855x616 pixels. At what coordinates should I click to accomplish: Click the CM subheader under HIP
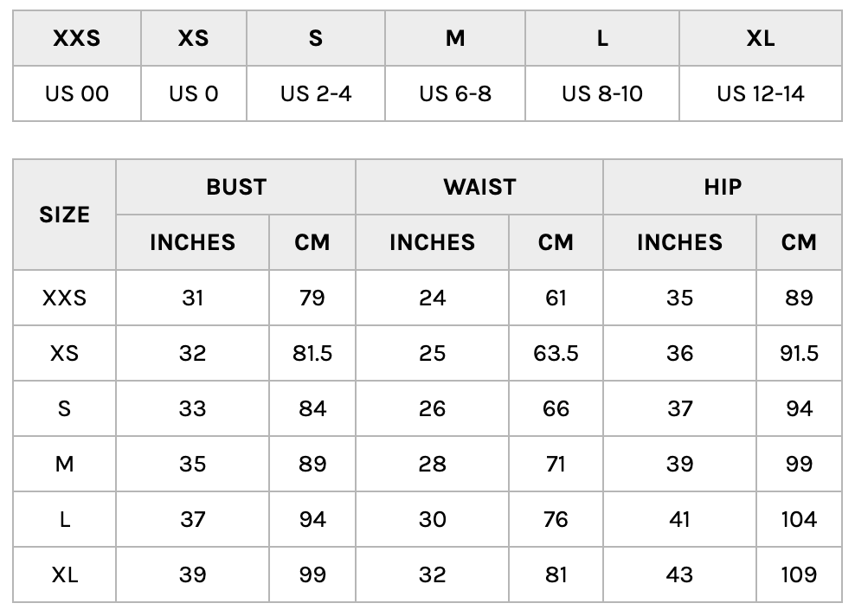coord(798,242)
